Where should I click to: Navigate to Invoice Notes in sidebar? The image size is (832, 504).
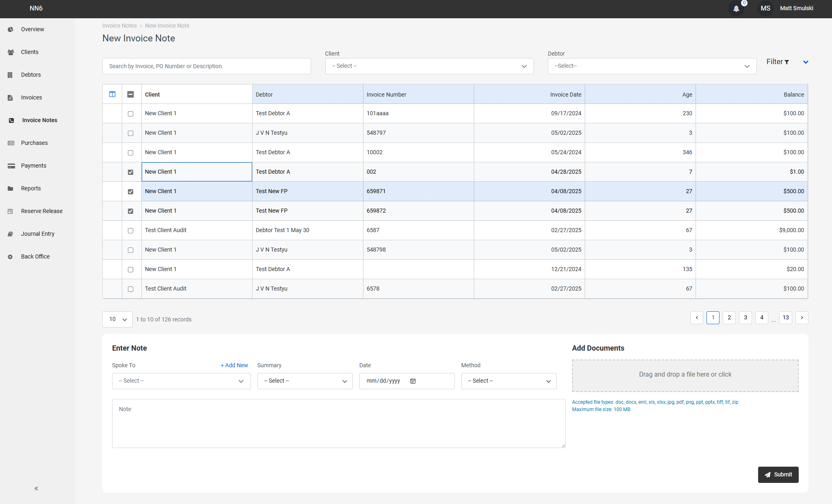tap(10, 120)
